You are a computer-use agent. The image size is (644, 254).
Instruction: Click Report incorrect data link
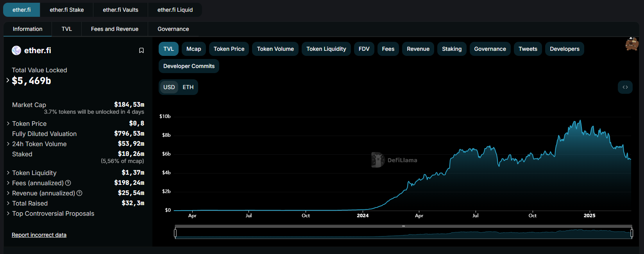pos(39,235)
